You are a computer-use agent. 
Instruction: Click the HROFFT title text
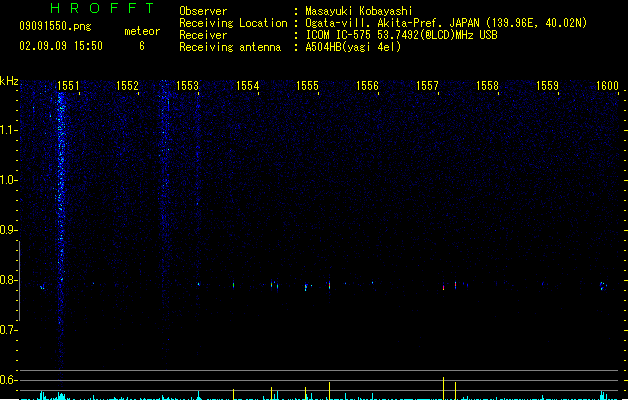point(103,8)
